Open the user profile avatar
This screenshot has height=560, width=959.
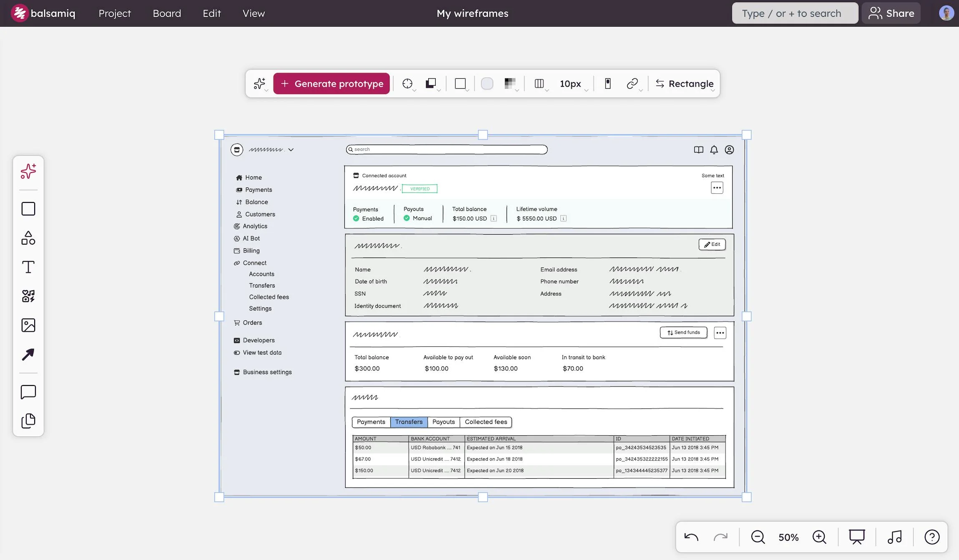click(946, 13)
